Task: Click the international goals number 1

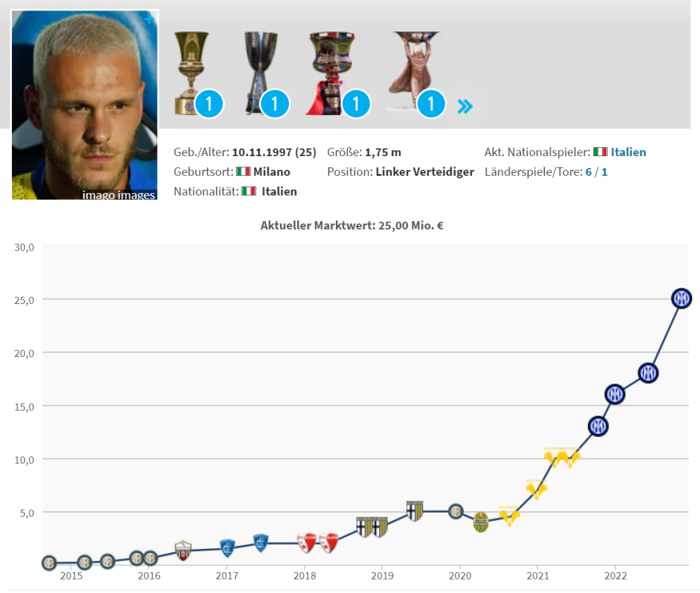Action: coord(605,172)
